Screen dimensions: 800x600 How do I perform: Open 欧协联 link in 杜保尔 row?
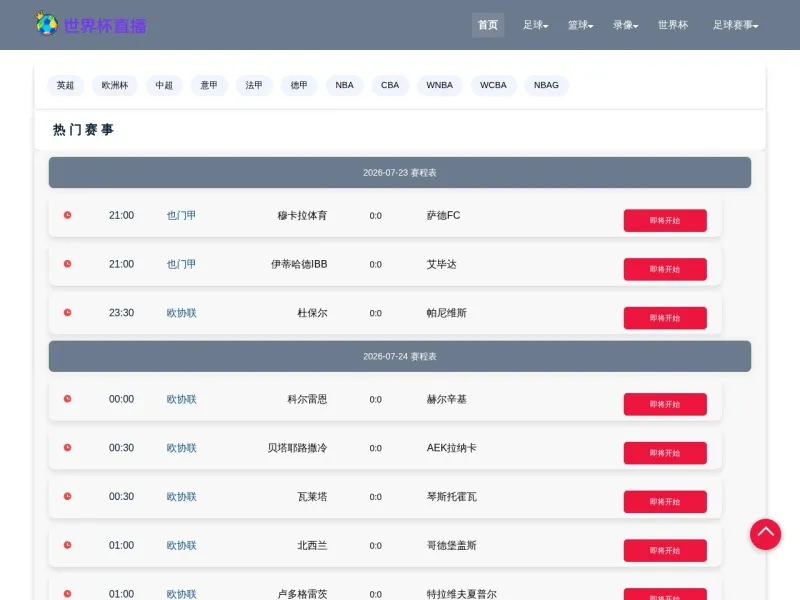click(181, 313)
